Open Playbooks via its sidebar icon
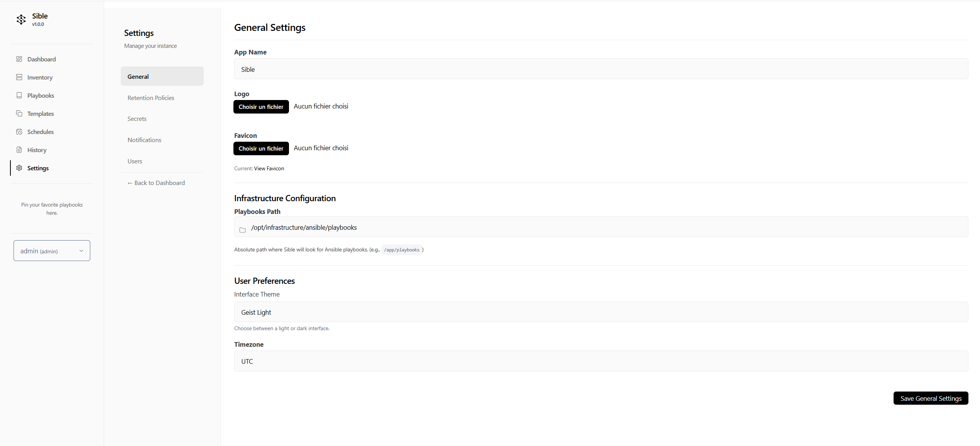Image resolution: width=980 pixels, height=446 pixels. point(19,95)
